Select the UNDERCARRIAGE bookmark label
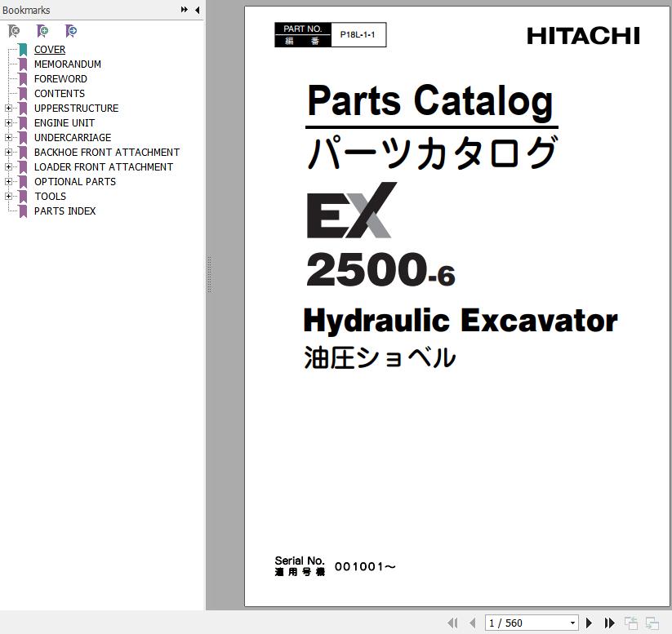672x634 pixels. [73, 138]
